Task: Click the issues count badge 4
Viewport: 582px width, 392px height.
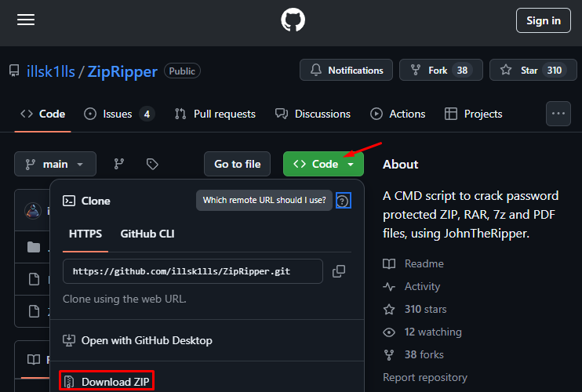Action: coord(147,114)
